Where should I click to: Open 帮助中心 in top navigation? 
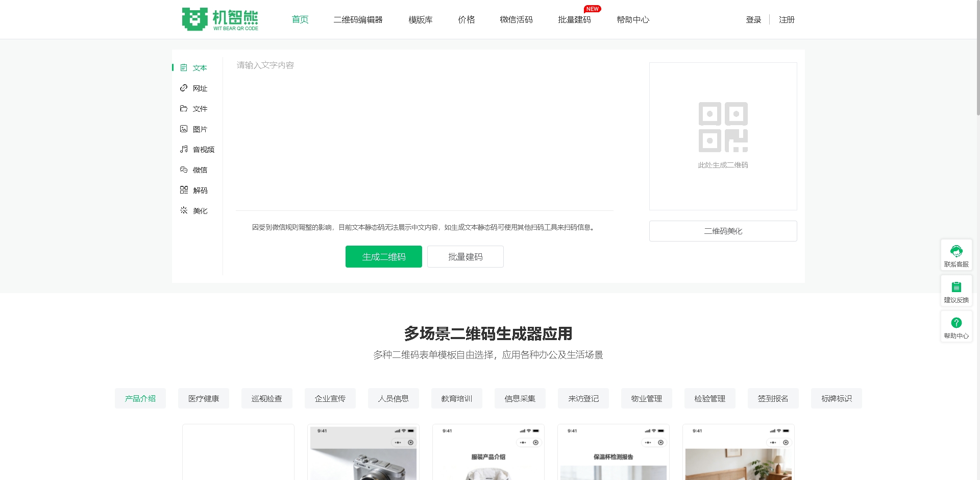(x=633, y=19)
